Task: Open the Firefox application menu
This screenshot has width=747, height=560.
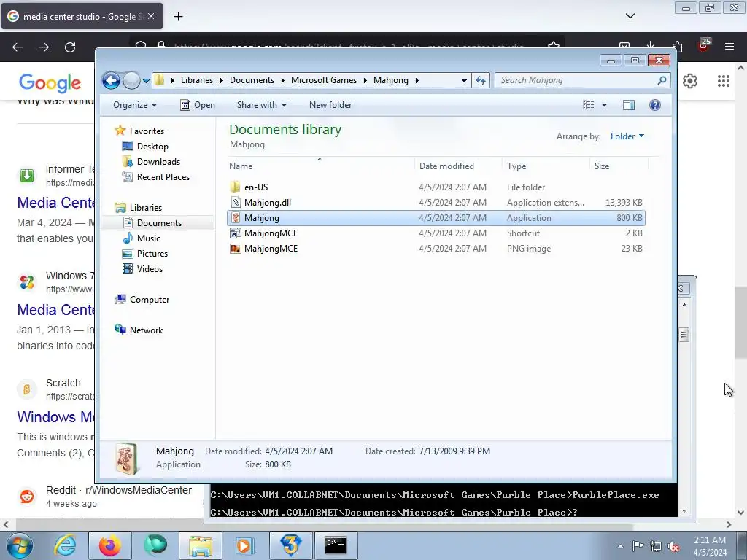Action: pyautogui.click(x=729, y=47)
